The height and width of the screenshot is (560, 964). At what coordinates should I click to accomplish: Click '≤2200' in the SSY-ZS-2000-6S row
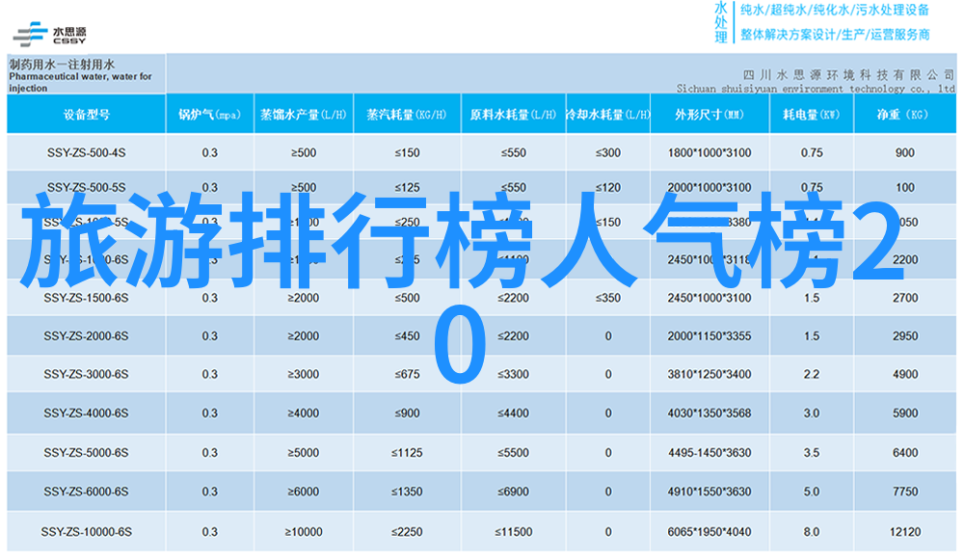514,335
